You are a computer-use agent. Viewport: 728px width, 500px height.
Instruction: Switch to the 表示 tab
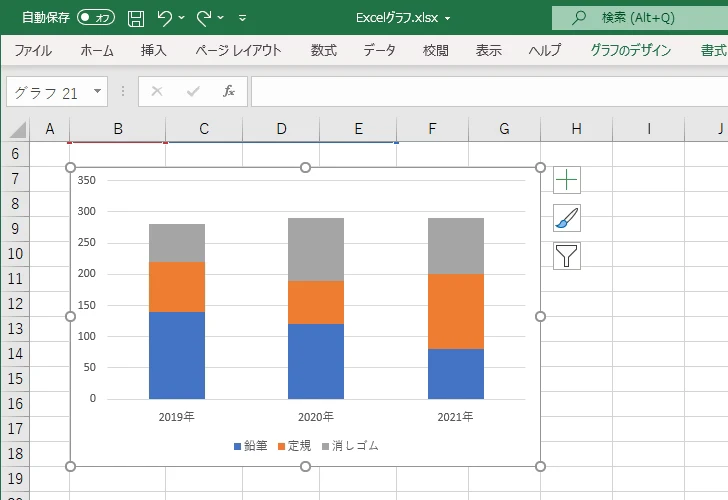[x=488, y=50]
